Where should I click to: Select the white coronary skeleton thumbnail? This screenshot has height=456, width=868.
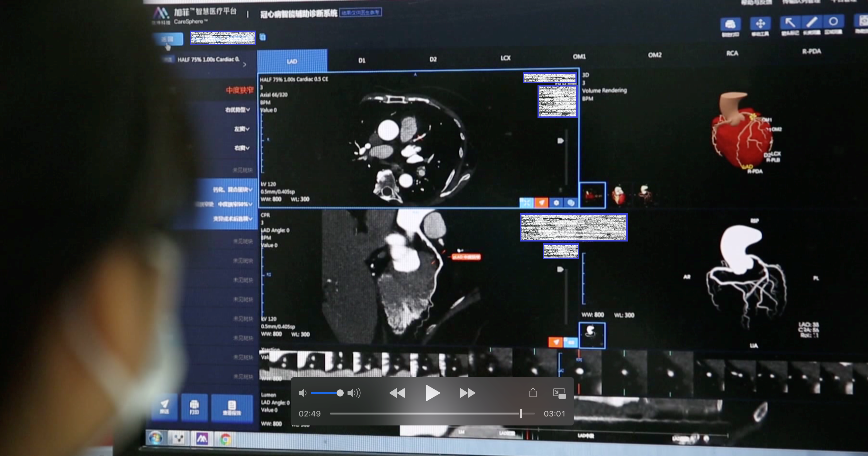(x=592, y=335)
